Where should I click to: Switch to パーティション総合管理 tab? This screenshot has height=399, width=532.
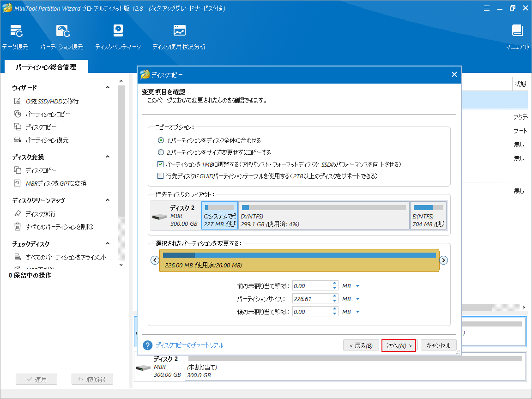(x=46, y=67)
